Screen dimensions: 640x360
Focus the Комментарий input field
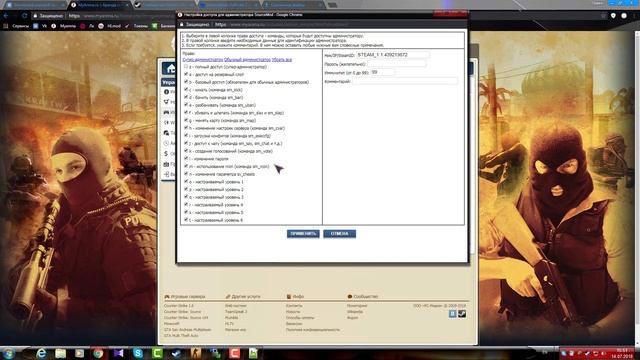click(405, 81)
